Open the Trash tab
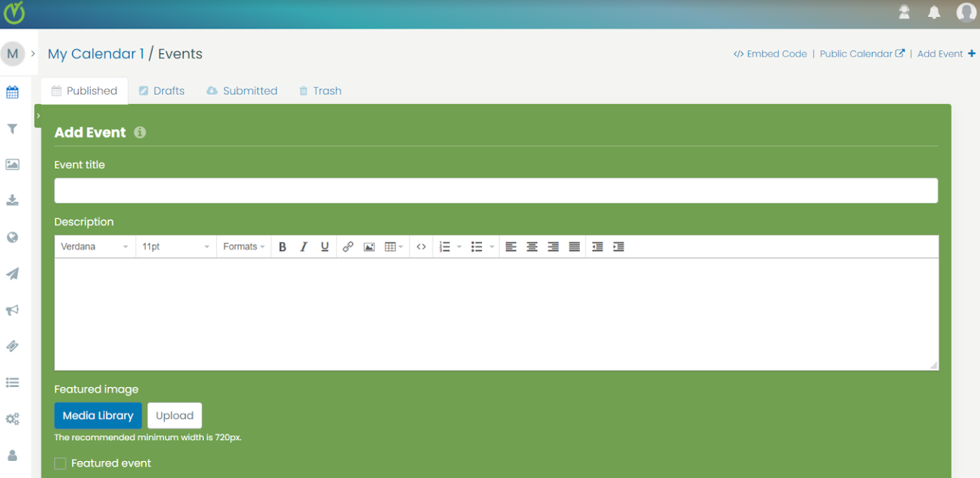Screen dimensions: 980x478 click(320, 91)
